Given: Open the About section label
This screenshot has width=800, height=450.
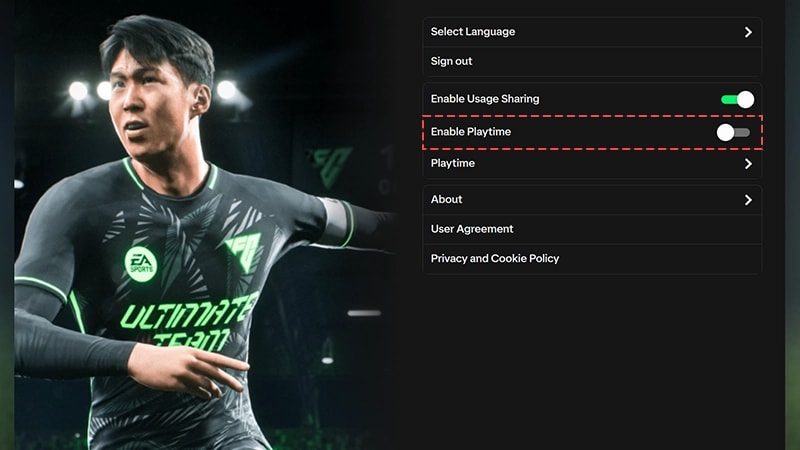Looking at the screenshot, I should [x=446, y=199].
